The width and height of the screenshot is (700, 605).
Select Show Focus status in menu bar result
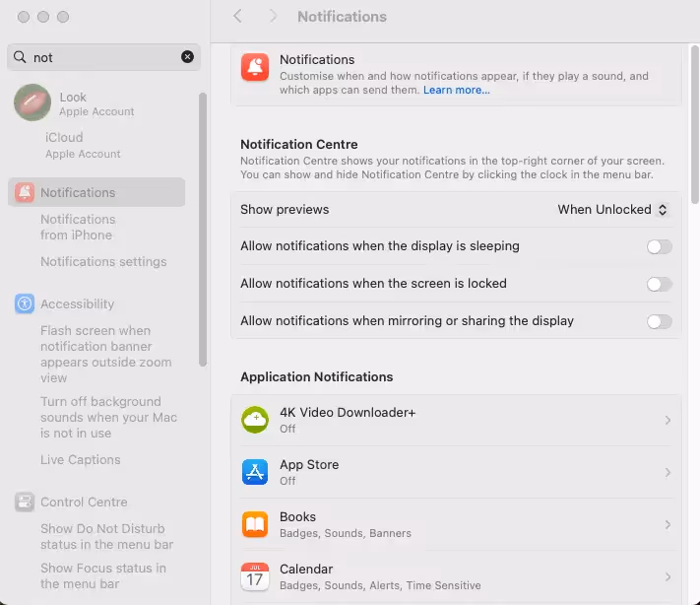point(103,575)
